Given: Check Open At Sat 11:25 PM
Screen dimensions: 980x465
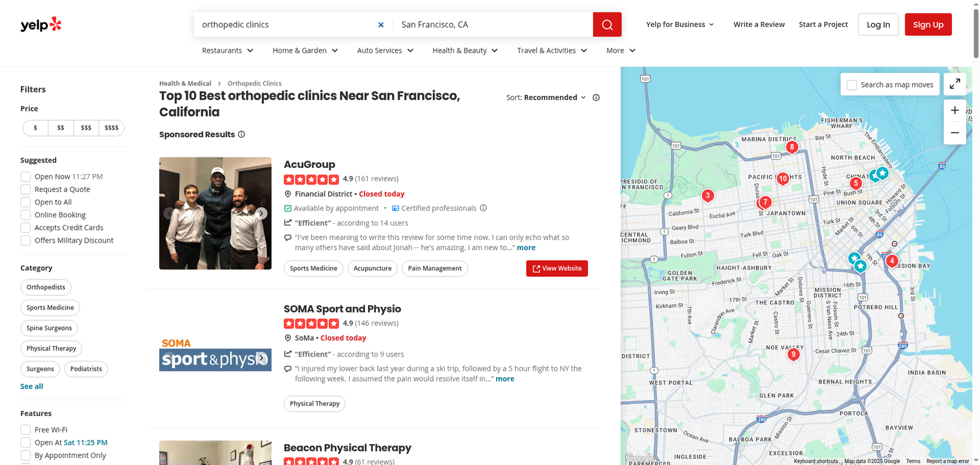Looking at the screenshot, I should (x=26, y=443).
